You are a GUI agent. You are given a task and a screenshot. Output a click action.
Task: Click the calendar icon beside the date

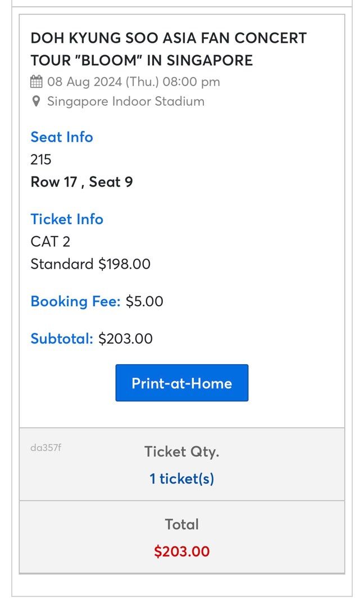(36, 82)
